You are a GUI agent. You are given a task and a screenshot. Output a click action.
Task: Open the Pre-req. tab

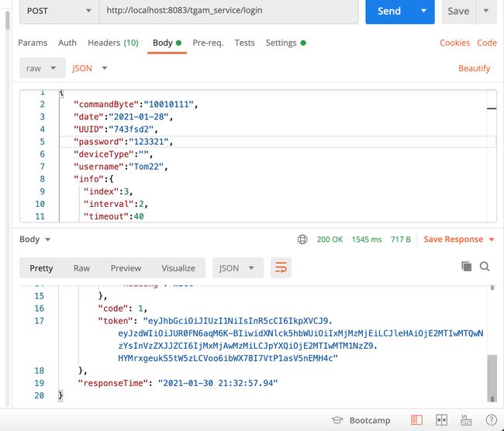tap(208, 43)
